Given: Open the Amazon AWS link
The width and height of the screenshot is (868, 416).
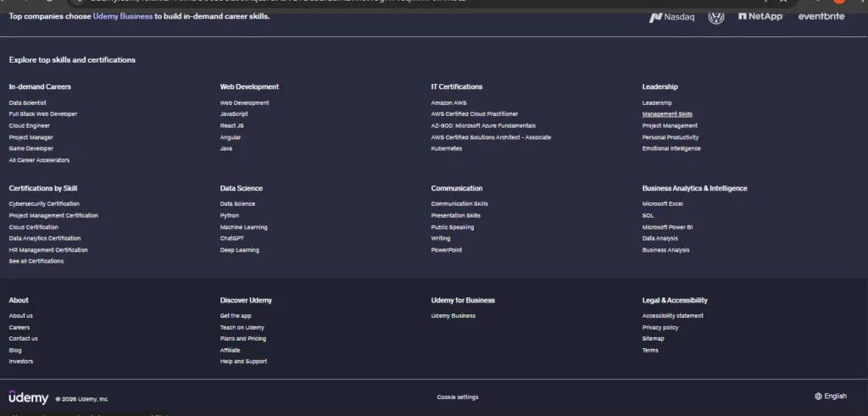Looking at the screenshot, I should 449,103.
